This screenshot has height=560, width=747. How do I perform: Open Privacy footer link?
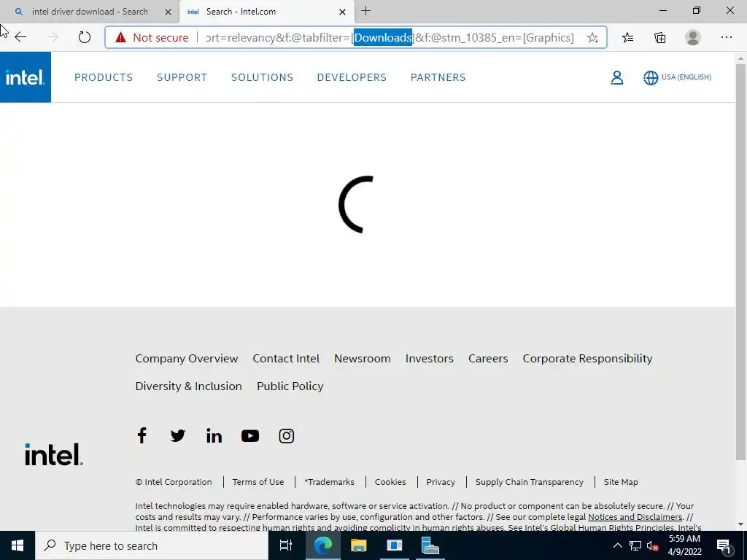(x=440, y=482)
